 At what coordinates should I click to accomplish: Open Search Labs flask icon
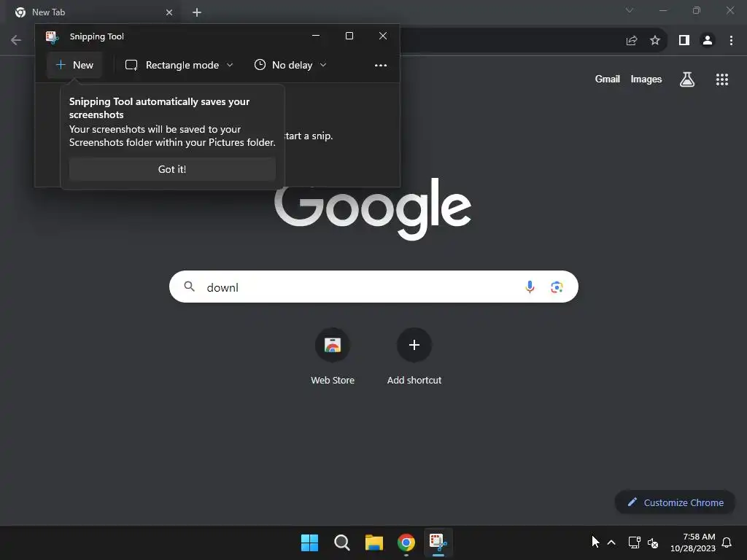(687, 79)
